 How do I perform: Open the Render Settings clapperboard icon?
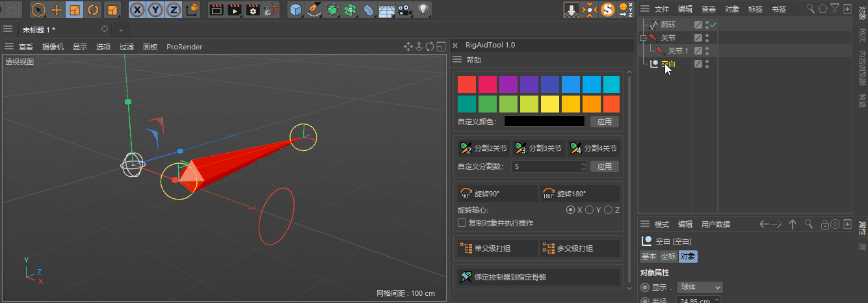[x=253, y=10]
